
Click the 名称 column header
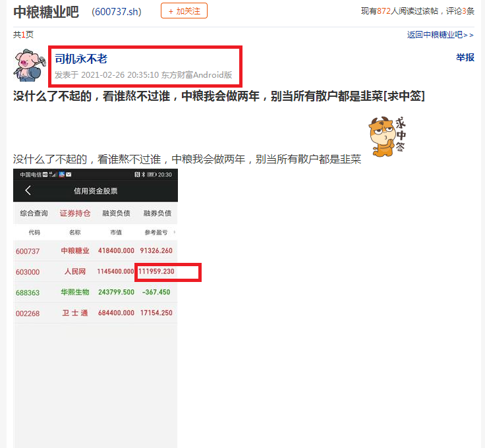(75, 233)
